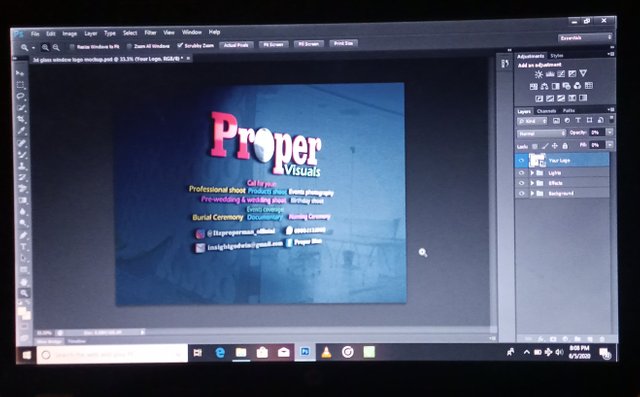Image resolution: width=640 pixels, height=397 pixels.
Task: Click the Windows search box
Action: (x=112, y=354)
